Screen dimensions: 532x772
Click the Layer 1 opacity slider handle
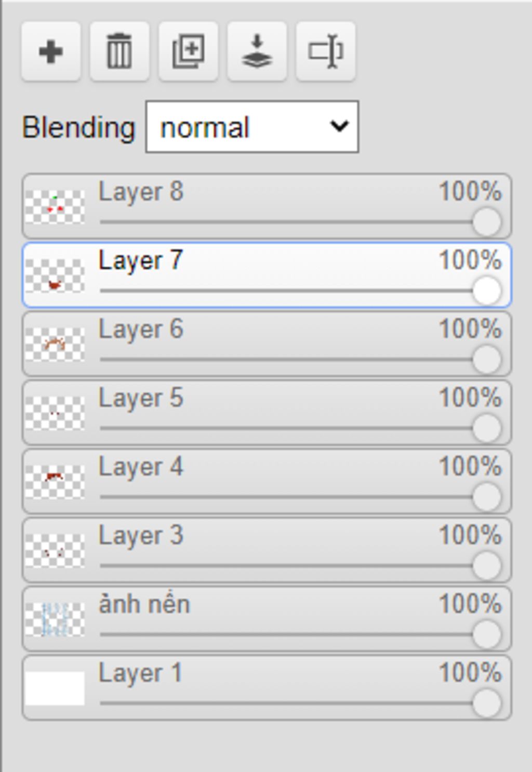487,703
